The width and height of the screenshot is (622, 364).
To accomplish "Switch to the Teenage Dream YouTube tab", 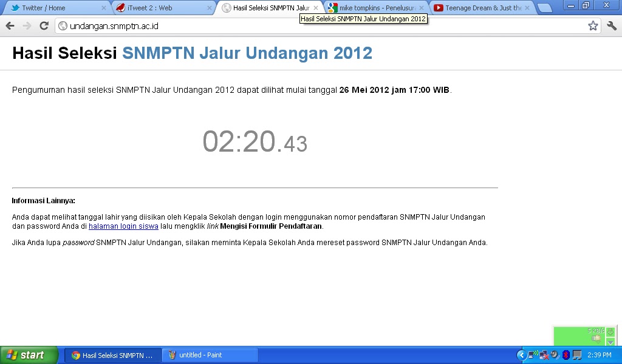I will pos(481,8).
